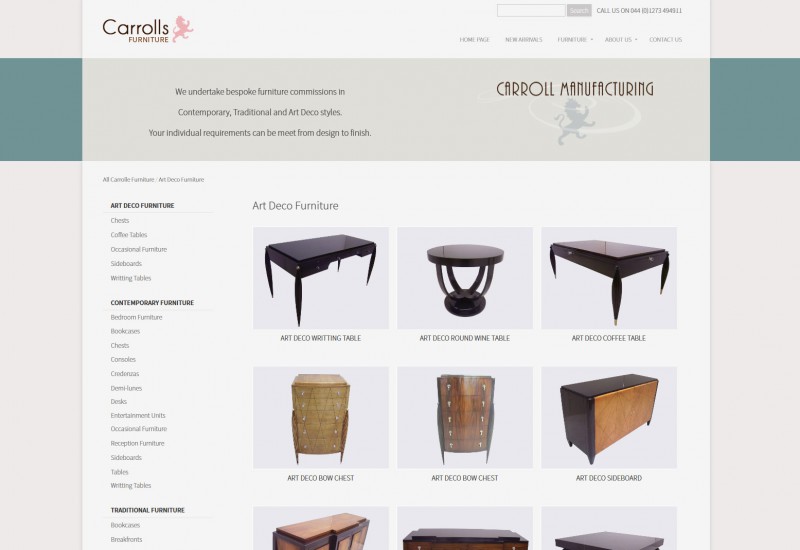This screenshot has height=550, width=800.
Task: Open the Art Deco Round Wine Table image
Action: coord(465,278)
